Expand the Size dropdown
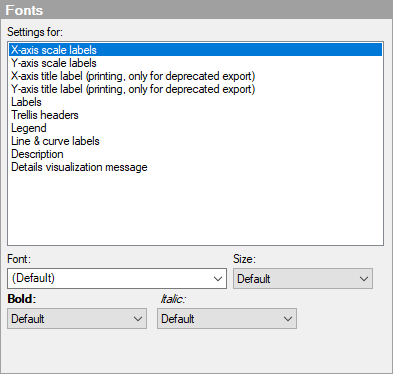Viewport: 393px width, 374px height. [303, 278]
